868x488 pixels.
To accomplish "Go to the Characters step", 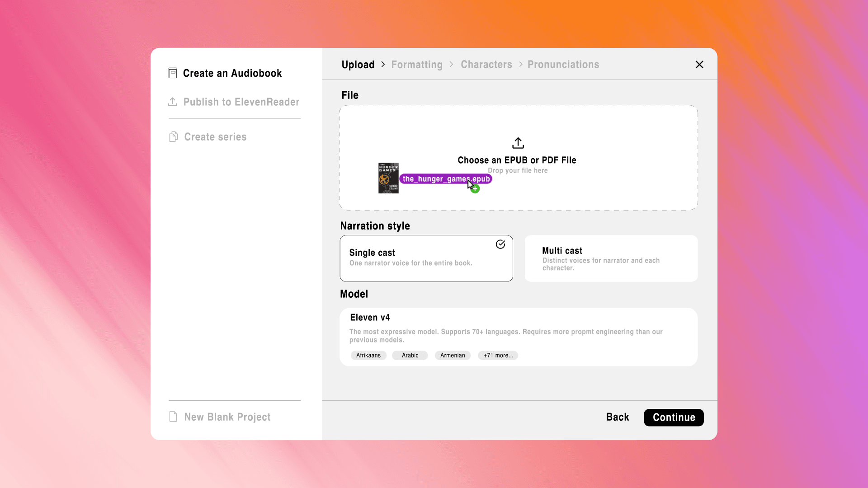I will (x=486, y=65).
